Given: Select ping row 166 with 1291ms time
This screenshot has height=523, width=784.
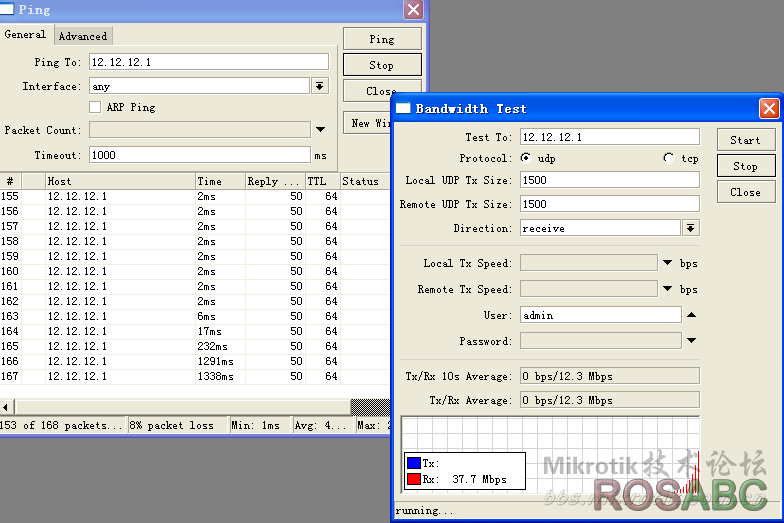Looking at the screenshot, I should [x=195, y=362].
